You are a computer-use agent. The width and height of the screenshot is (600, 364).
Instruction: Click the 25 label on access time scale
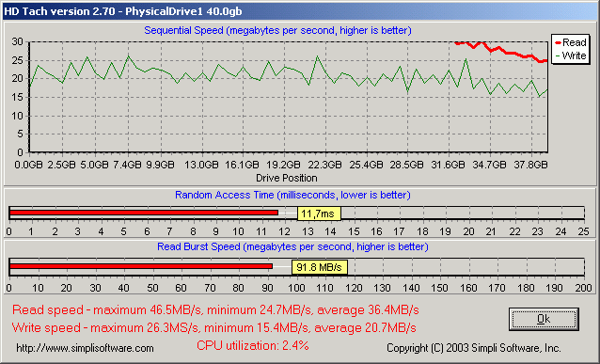pyautogui.click(x=584, y=231)
